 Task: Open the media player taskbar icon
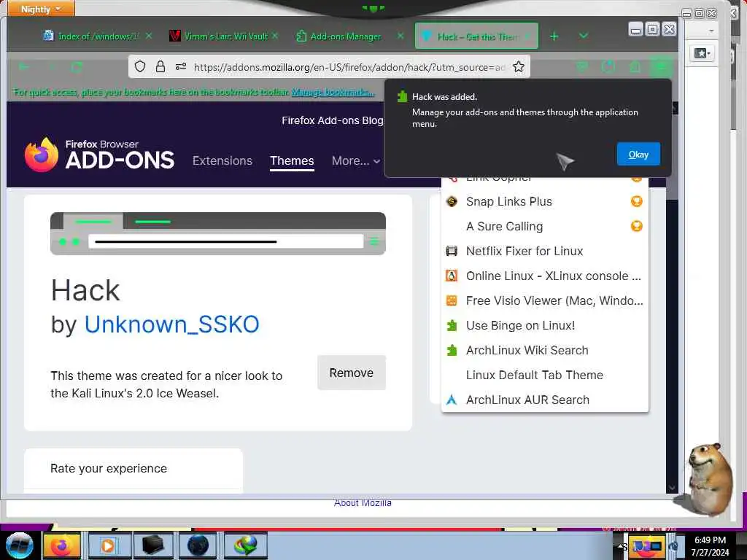(109, 545)
